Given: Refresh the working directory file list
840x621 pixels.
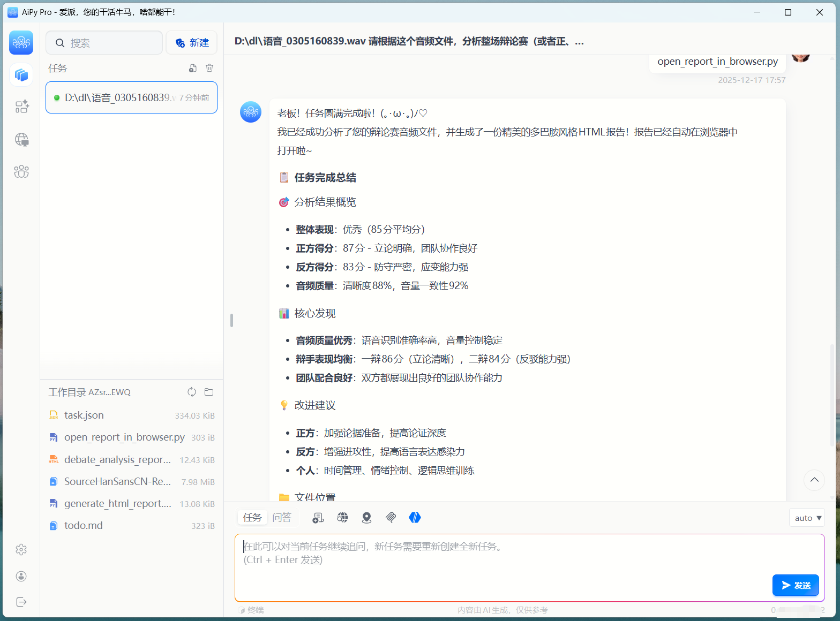Looking at the screenshot, I should pos(192,392).
